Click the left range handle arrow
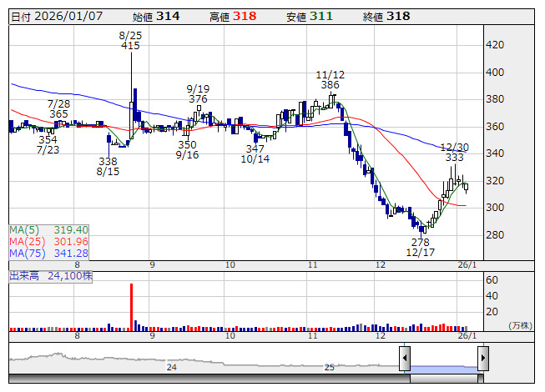 pyautogui.click(x=405, y=358)
